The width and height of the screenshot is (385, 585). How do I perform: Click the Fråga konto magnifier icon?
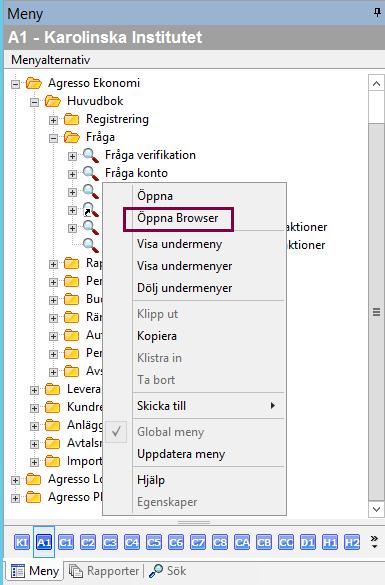click(x=91, y=173)
